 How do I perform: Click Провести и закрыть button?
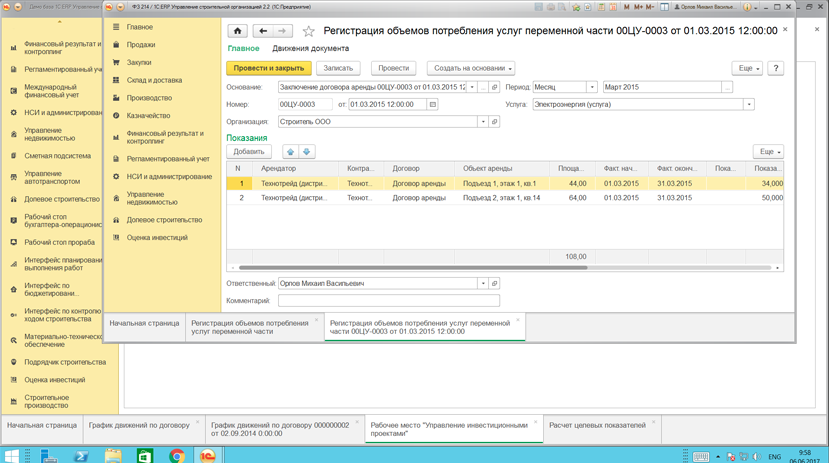(269, 68)
